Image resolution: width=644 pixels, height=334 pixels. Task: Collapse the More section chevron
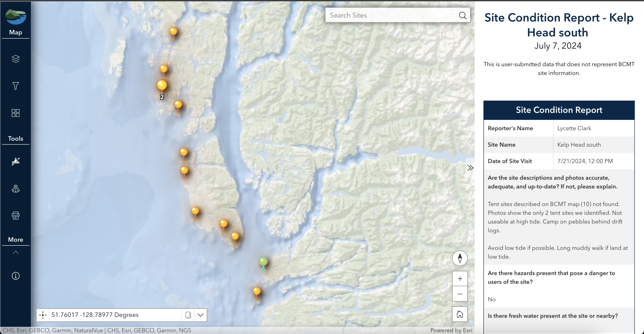15,253
